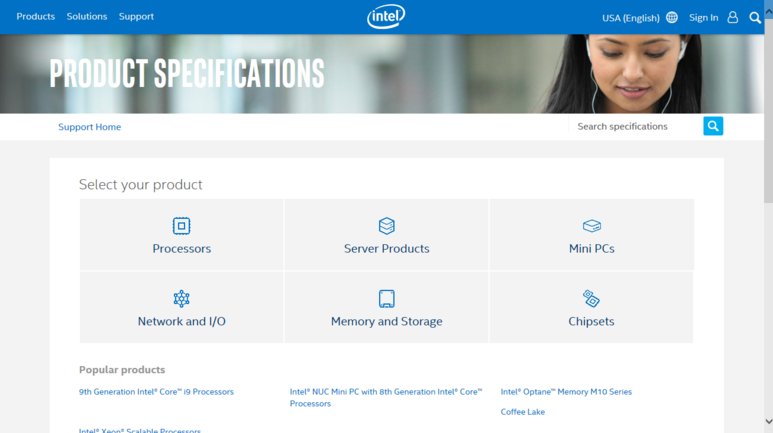Open 9th Generation Intel Core i9 Processors
The height and width of the screenshot is (433, 773).
[x=156, y=392]
